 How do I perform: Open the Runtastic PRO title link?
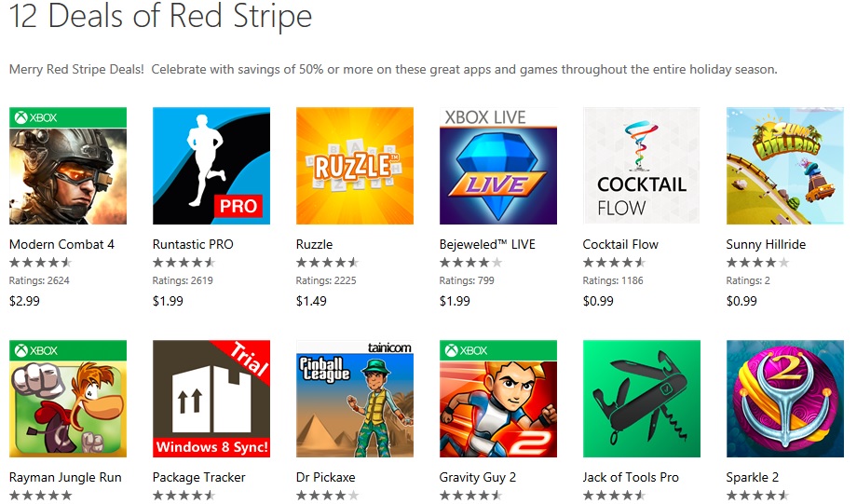tap(193, 244)
